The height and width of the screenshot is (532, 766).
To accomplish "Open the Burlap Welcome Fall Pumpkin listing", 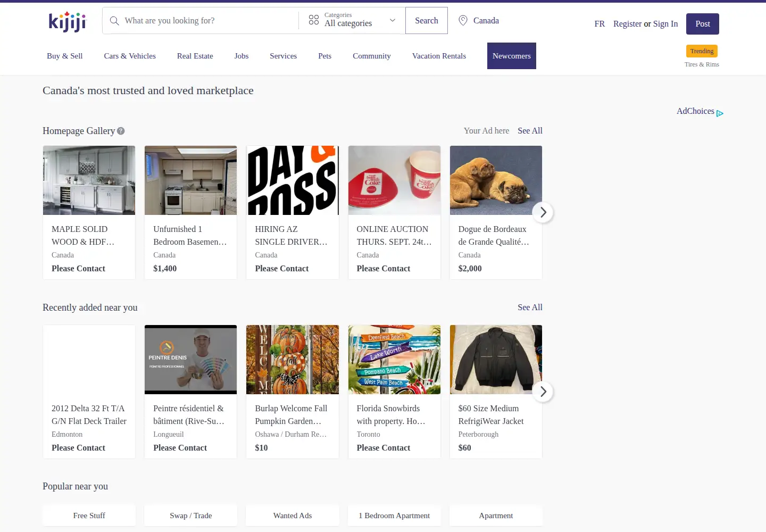I will (293, 392).
